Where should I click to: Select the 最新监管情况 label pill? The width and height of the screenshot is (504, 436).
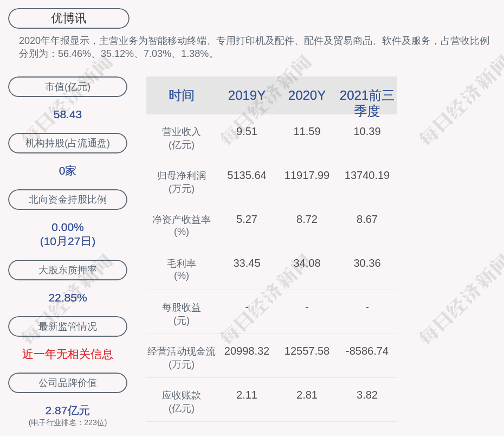coord(68,326)
